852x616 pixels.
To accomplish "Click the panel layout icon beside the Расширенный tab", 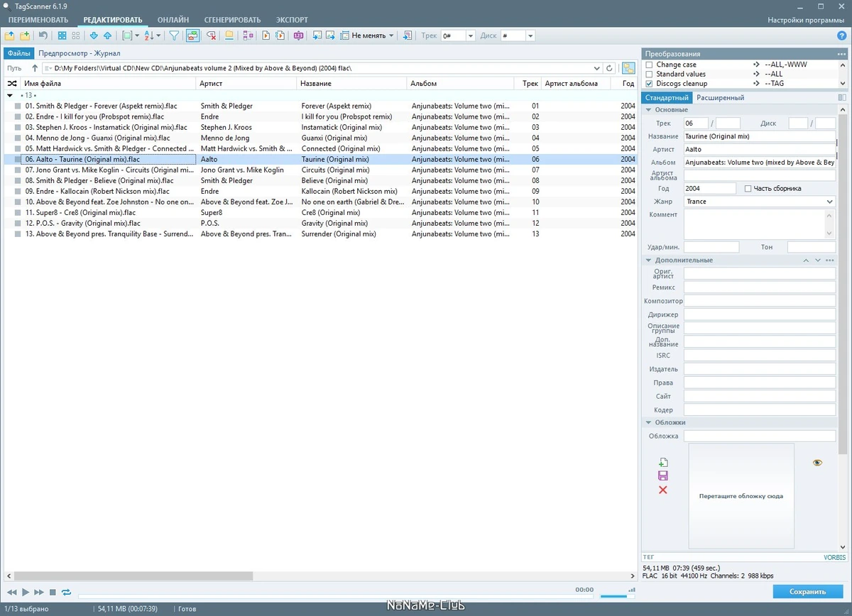I will tap(842, 97).
